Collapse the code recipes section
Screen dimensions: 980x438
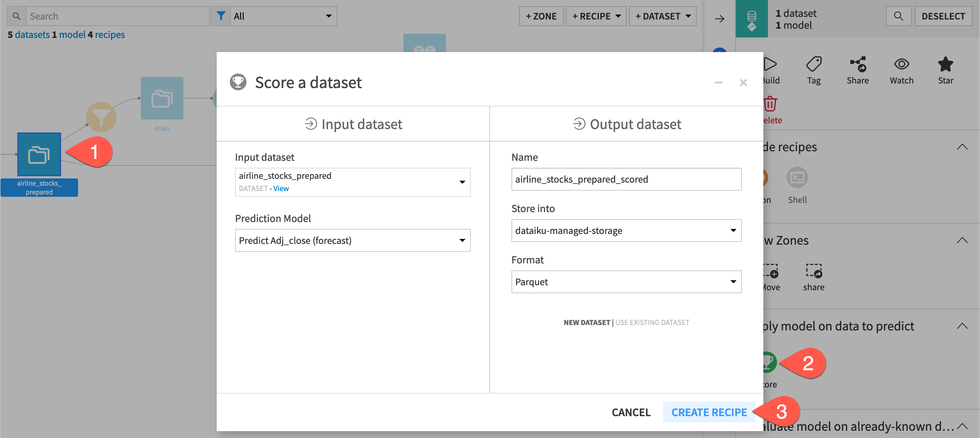[x=962, y=147]
